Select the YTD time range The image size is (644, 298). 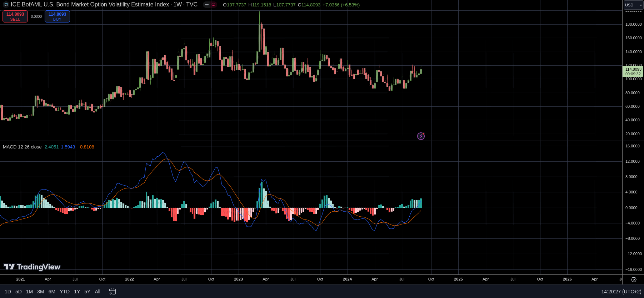(x=65, y=292)
